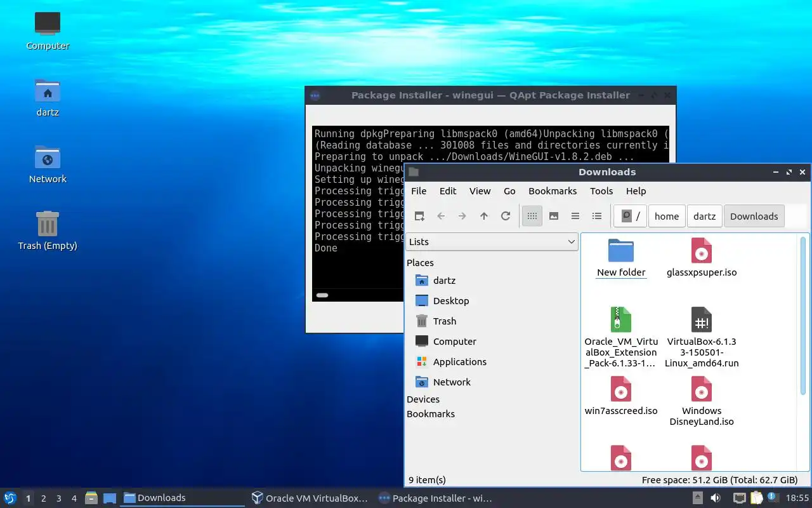
Task: Switch to compact list view
Action: pyautogui.click(x=575, y=216)
